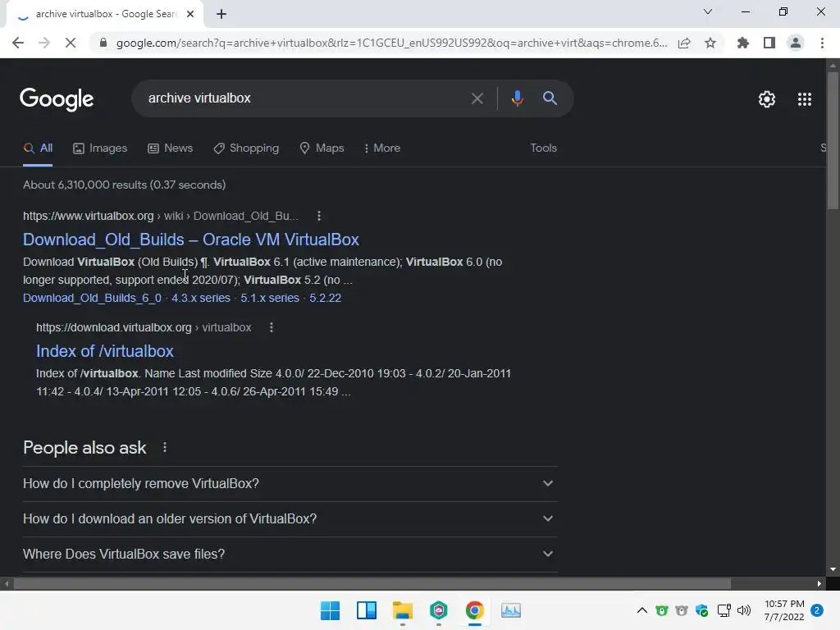Clear the Google search query
840x630 pixels.
(477, 98)
